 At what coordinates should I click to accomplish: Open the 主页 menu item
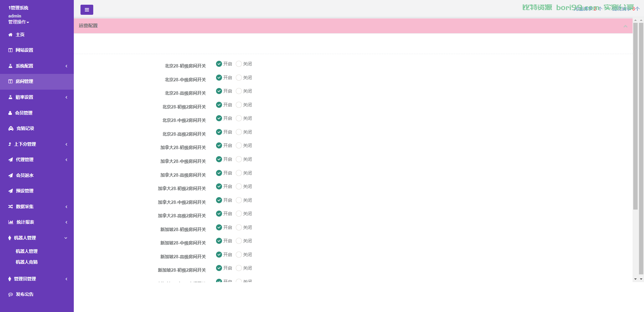tap(37, 35)
